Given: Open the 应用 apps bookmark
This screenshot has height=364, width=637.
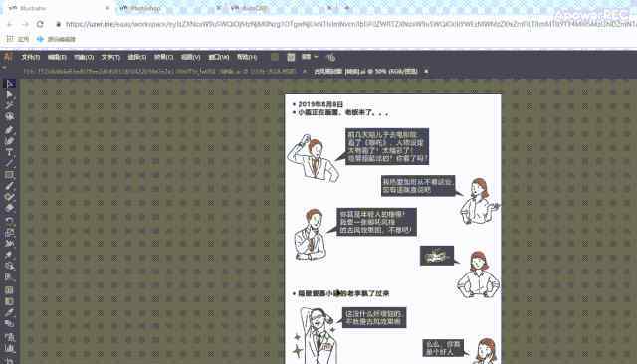Looking at the screenshot, I should point(18,39).
